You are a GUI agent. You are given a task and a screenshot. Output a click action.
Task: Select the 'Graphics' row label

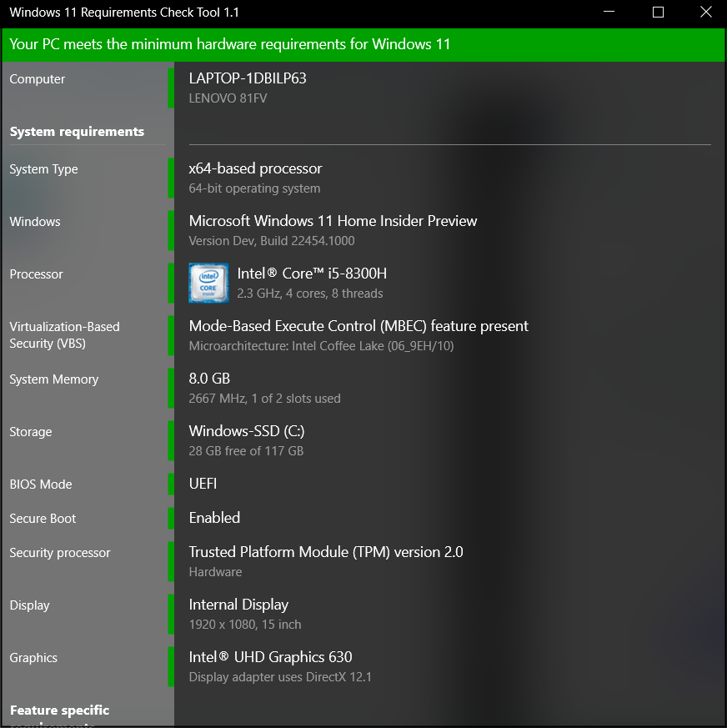[33, 658]
